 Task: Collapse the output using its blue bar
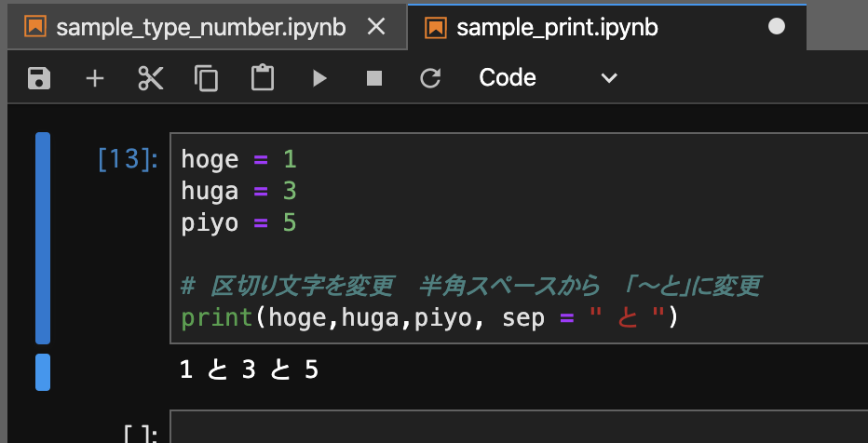pos(43,372)
